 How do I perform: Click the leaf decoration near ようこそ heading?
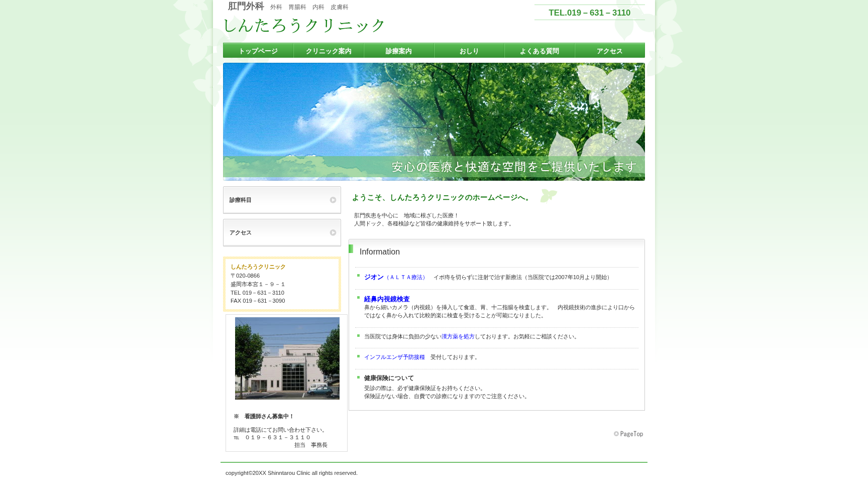point(549,196)
